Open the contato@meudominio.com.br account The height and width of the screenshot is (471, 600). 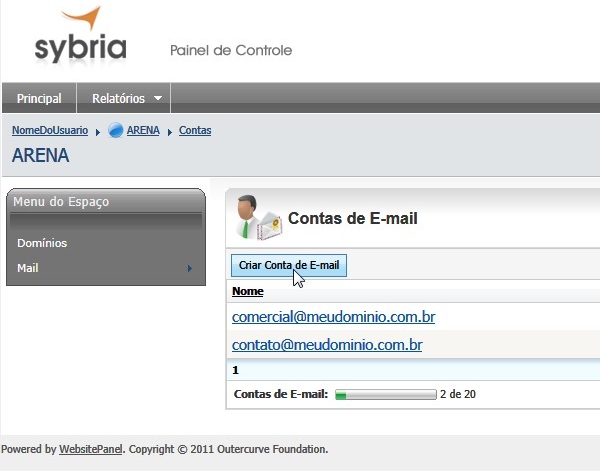point(327,345)
